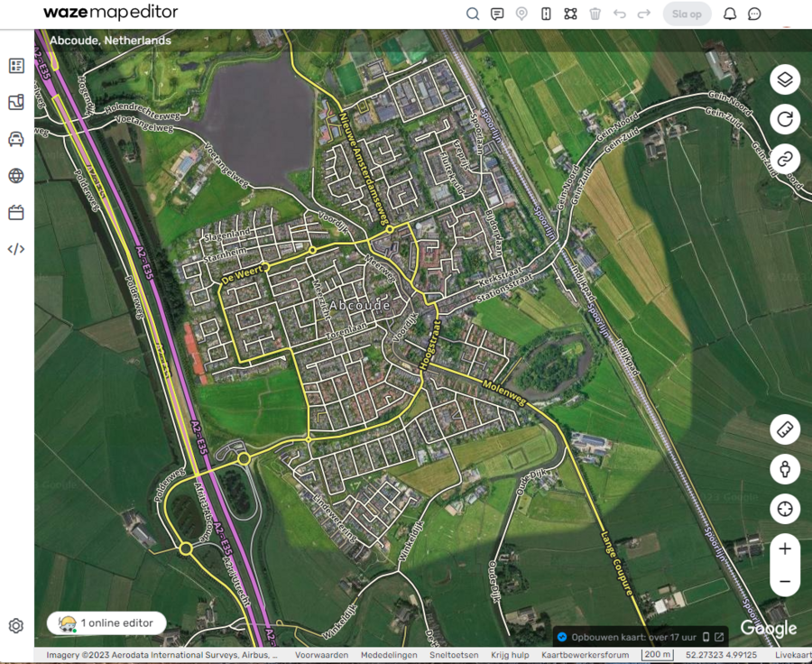The width and height of the screenshot is (812, 664).
Task: Open the place pin tool in the toolbar
Action: tap(521, 14)
